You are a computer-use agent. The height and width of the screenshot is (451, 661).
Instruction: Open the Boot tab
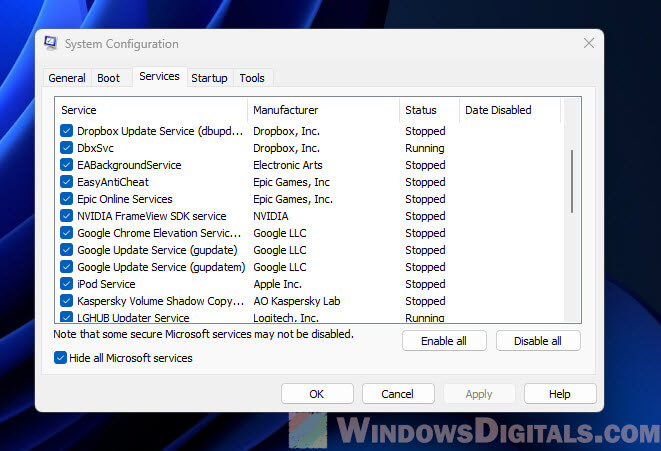pyautogui.click(x=108, y=78)
